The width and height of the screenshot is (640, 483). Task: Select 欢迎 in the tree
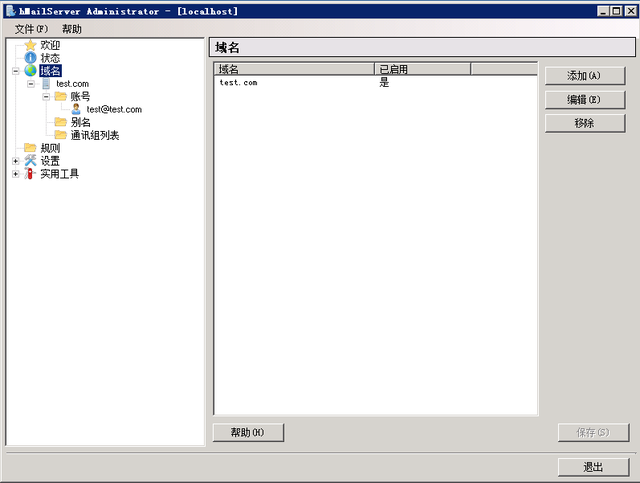point(50,45)
